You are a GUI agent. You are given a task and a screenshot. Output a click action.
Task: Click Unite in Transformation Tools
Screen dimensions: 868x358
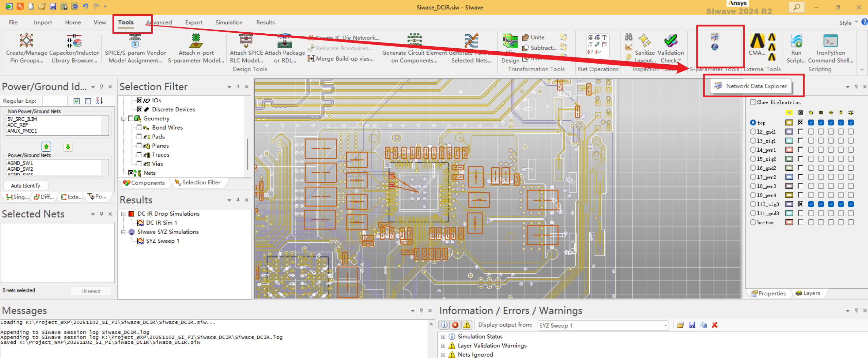coord(533,37)
